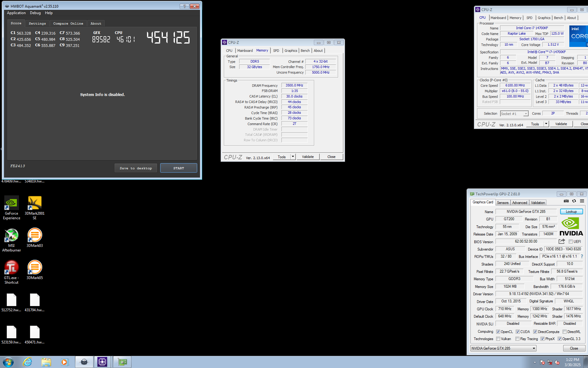Open GTL.exe Shortcut desktop icon
This screenshot has height=368, width=588.
12,272
